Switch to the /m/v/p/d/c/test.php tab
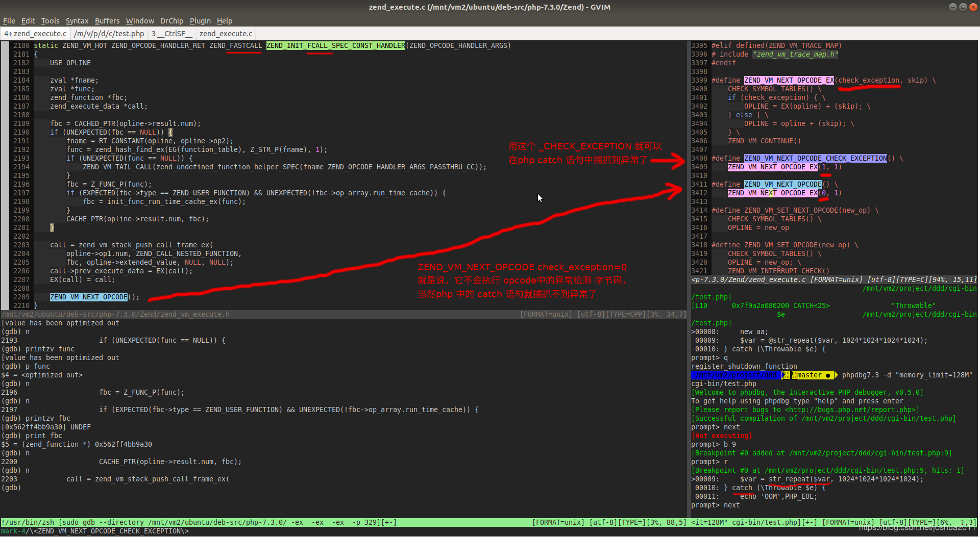The height and width of the screenshot is (537, 980). point(109,34)
